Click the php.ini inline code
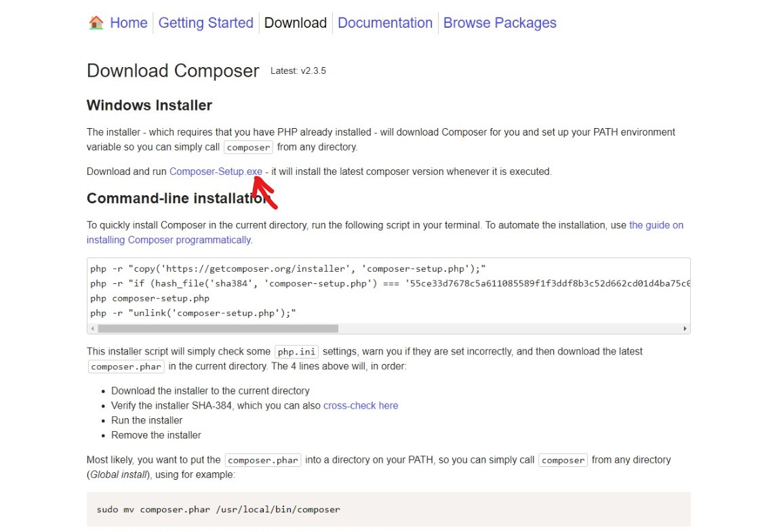This screenshot has height=532, width=777. pyautogui.click(x=296, y=352)
